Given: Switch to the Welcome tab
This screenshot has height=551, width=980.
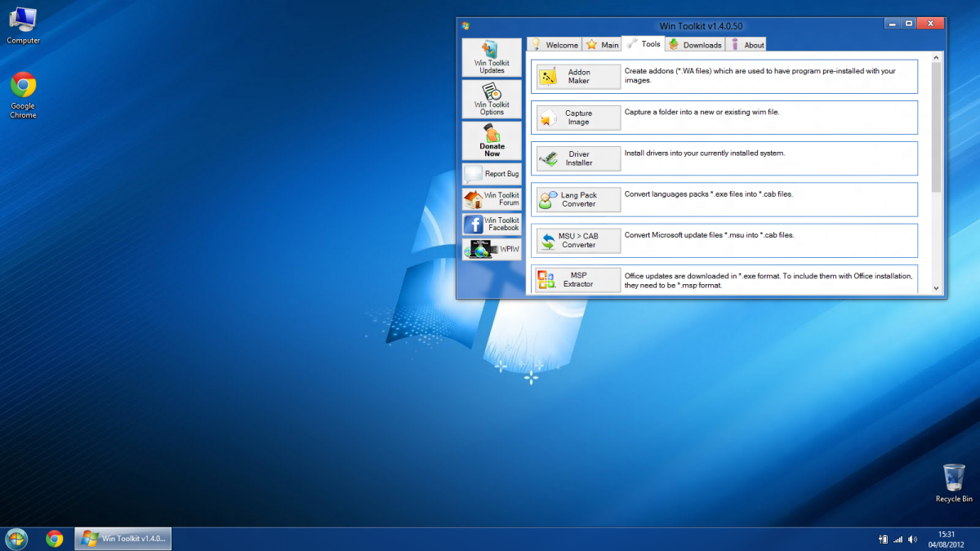Looking at the screenshot, I should [x=554, y=45].
